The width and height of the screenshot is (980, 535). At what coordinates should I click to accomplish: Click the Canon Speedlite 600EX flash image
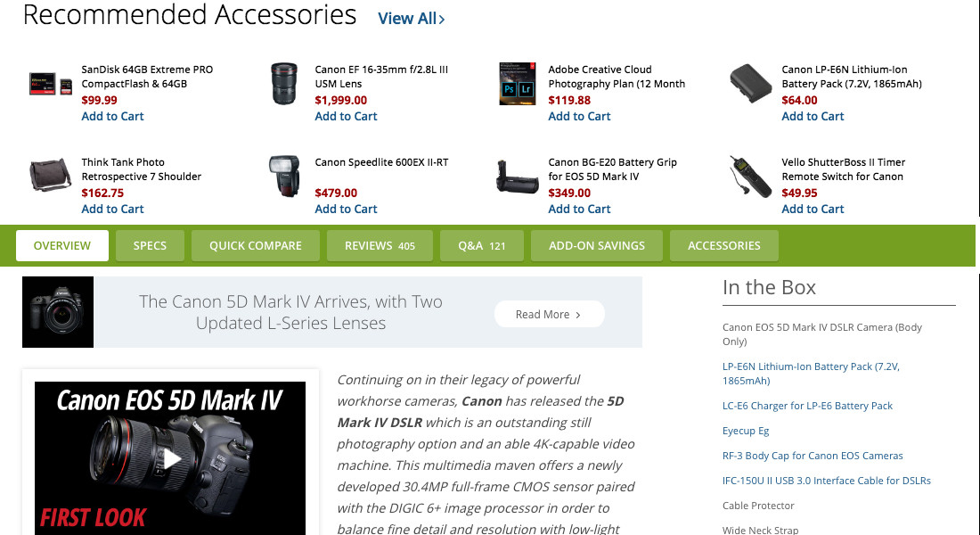click(285, 177)
